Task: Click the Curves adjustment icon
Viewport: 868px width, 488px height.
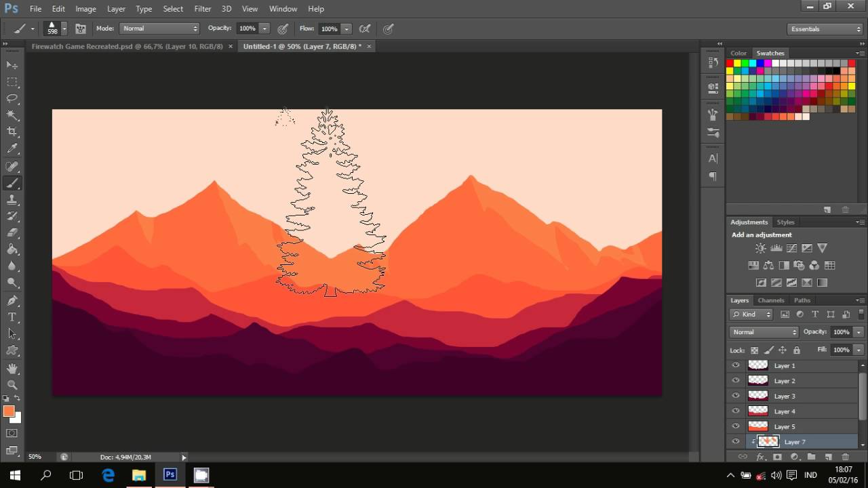Action: (791, 248)
